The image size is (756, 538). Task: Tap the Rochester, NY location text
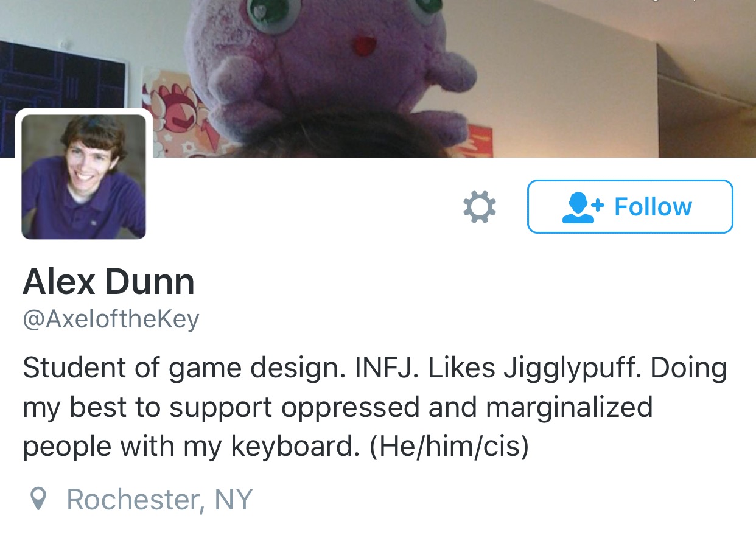pos(159,500)
